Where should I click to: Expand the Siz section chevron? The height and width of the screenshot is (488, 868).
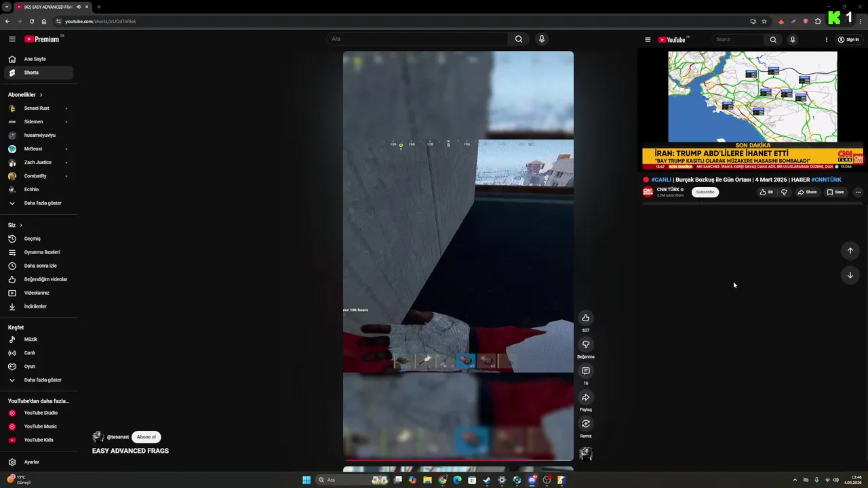coord(21,225)
